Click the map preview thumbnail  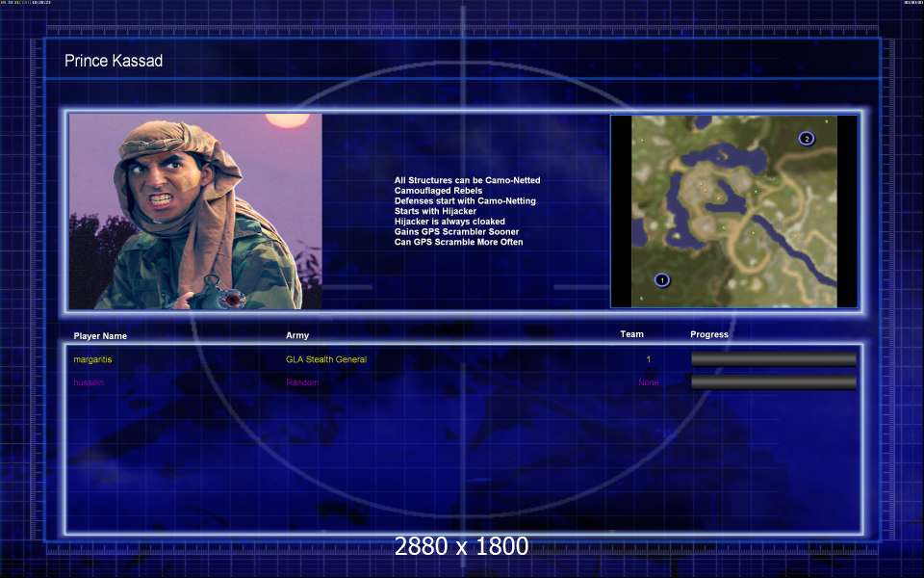pos(733,211)
